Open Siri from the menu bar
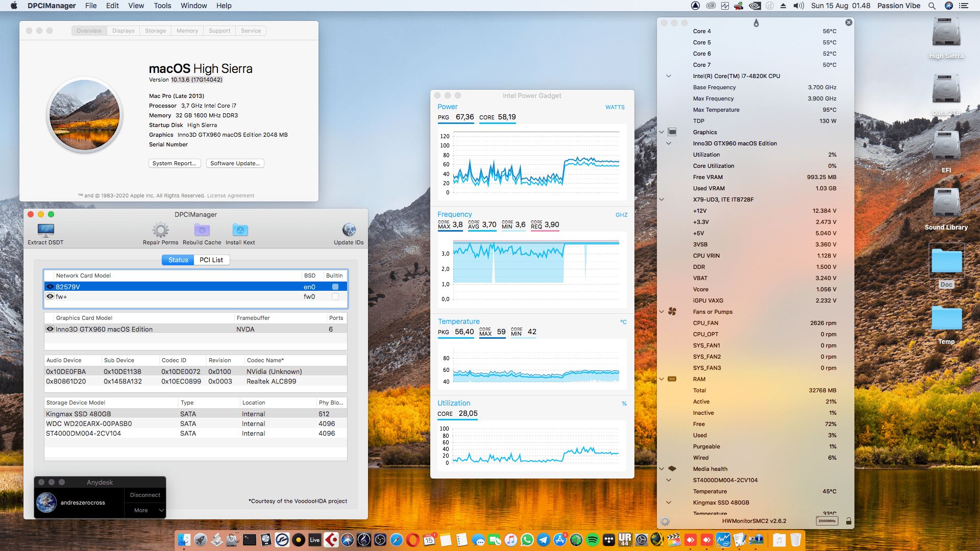 point(948,6)
